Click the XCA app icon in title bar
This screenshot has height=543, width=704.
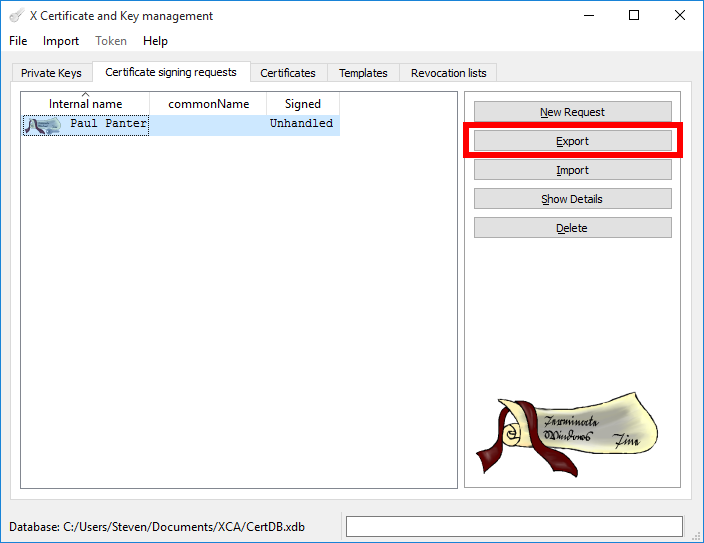point(16,16)
